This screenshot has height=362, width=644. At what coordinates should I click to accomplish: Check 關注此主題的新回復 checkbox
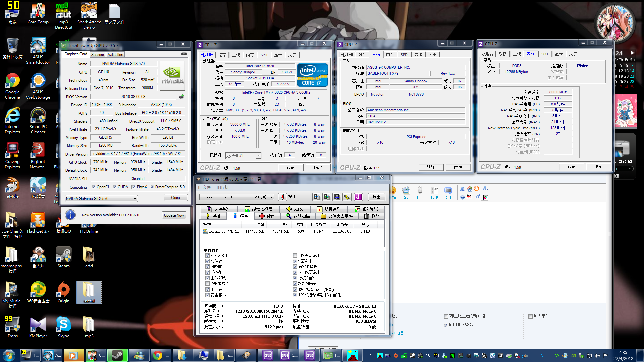(x=446, y=316)
